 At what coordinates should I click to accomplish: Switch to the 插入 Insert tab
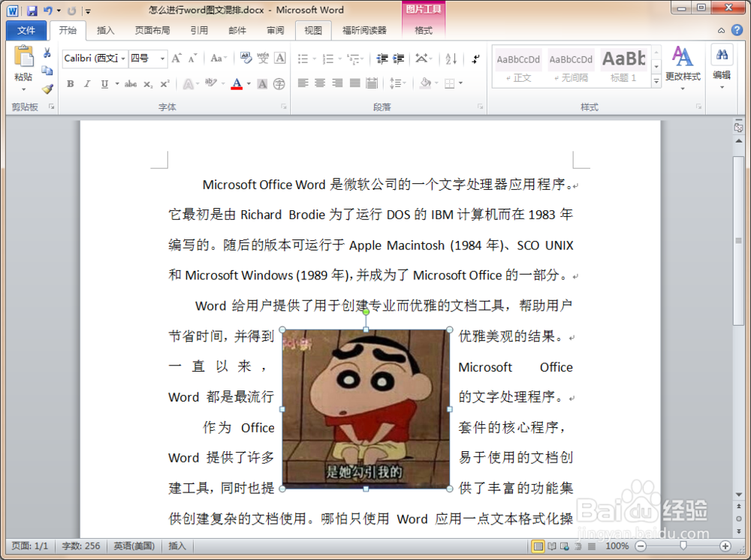pyautogui.click(x=105, y=30)
